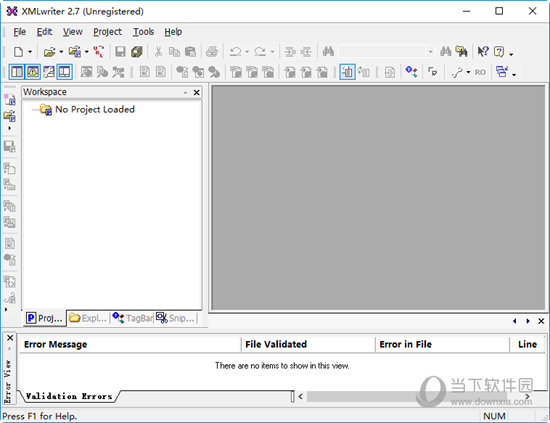The height and width of the screenshot is (423, 550).
Task: Switch to the TagBar tab
Action: pyautogui.click(x=133, y=318)
